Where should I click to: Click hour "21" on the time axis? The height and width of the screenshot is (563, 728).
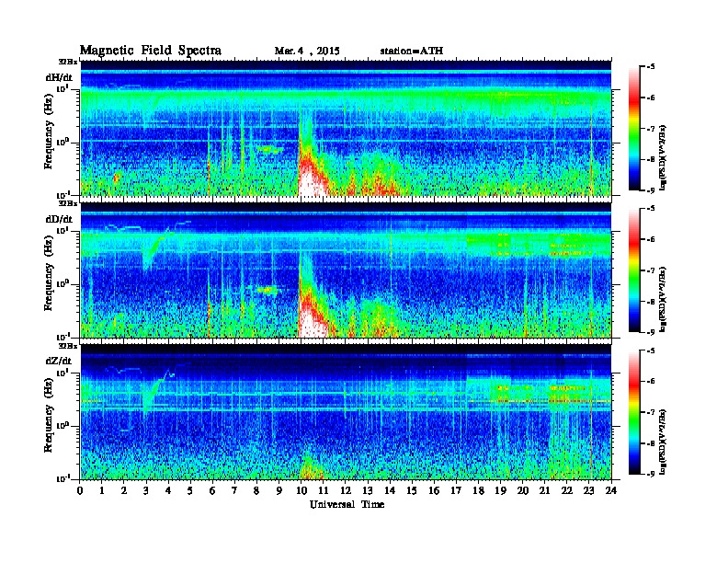544,491
